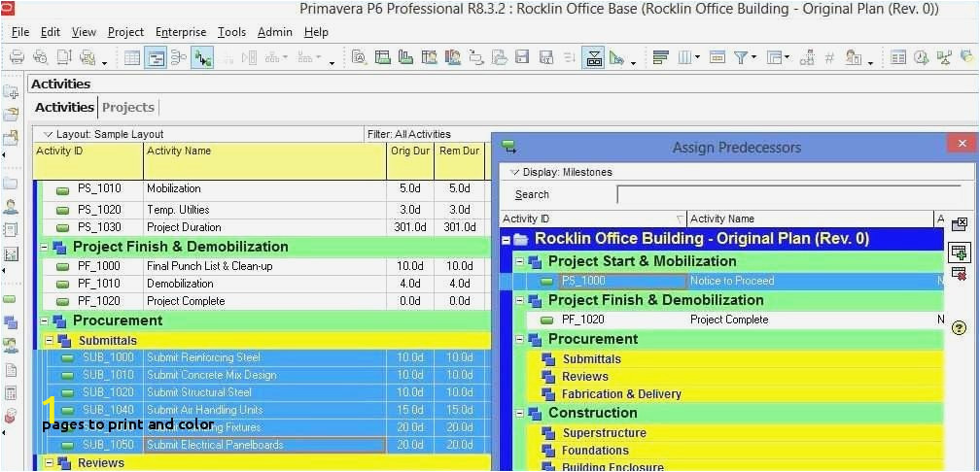Collapse the Submittals group band
The height and width of the screenshot is (472, 980).
tap(50, 341)
